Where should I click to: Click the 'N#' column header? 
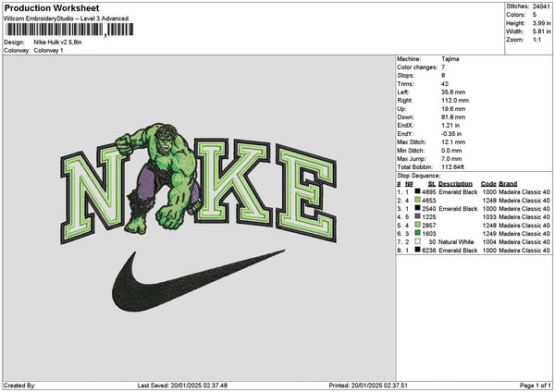click(x=409, y=184)
